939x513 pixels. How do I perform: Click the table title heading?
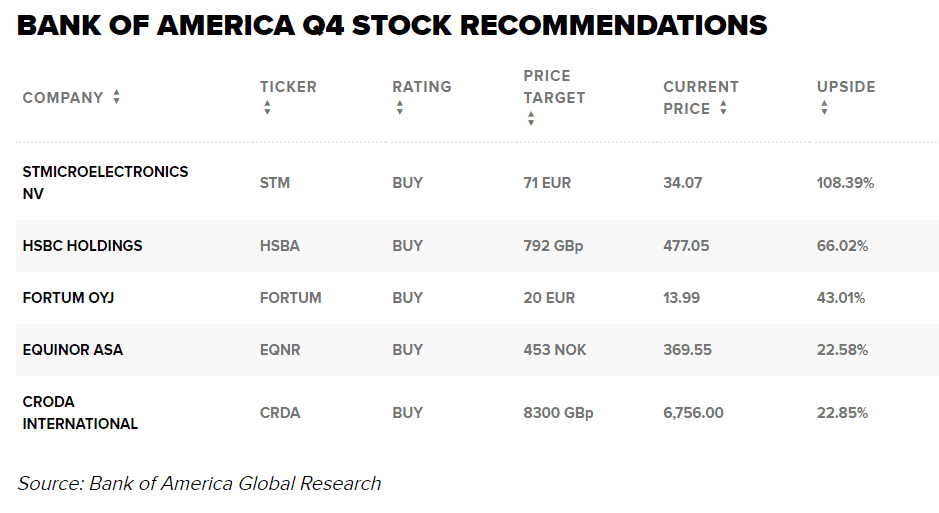point(392,25)
